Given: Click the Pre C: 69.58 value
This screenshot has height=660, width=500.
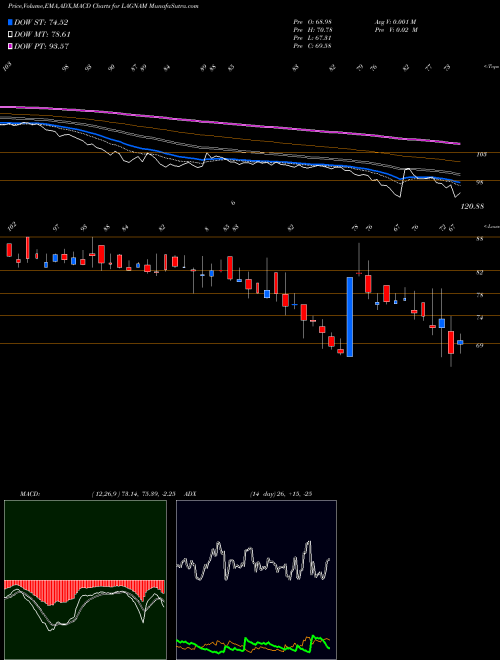Looking at the screenshot, I should [x=313, y=46].
